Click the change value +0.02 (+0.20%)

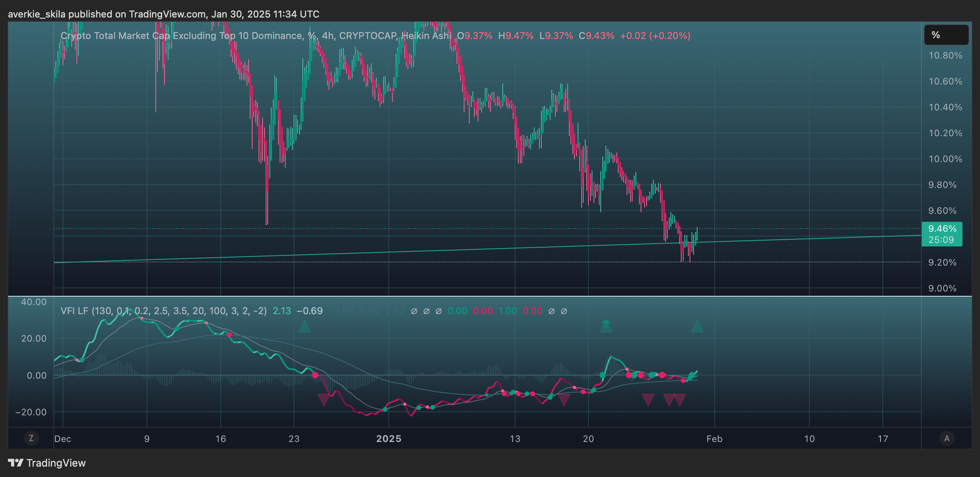[x=655, y=36]
